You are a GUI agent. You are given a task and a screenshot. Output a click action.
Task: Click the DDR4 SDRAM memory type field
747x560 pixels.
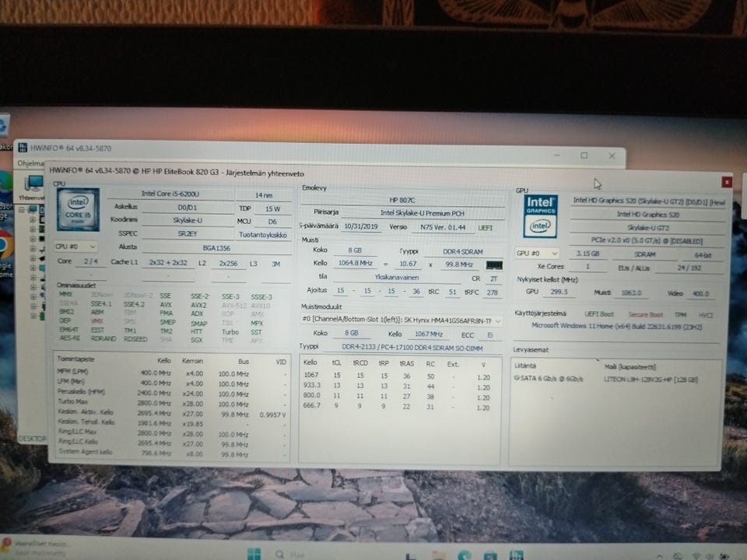click(462, 251)
